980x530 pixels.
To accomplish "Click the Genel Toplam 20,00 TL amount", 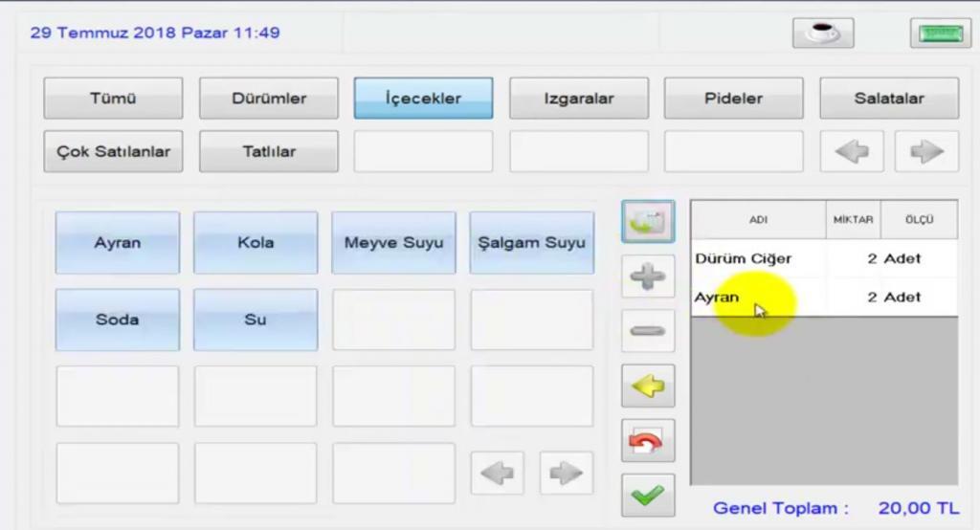I will click(918, 508).
